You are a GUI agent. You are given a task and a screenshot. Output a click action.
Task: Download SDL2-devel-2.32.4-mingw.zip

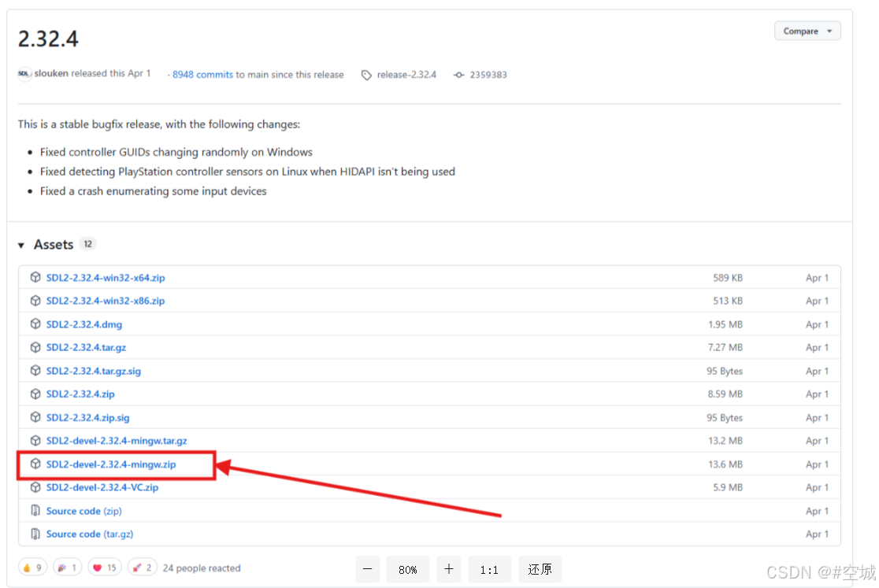coord(111,464)
